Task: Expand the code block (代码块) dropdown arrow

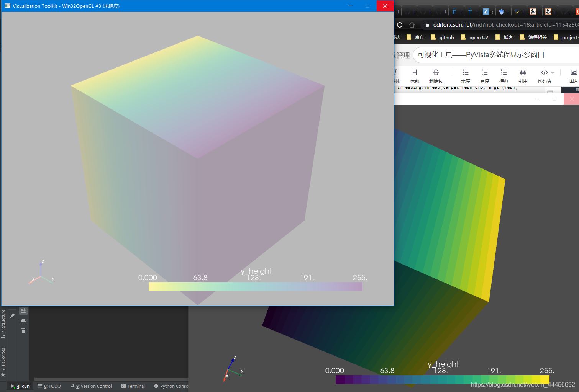Action: coord(553,73)
